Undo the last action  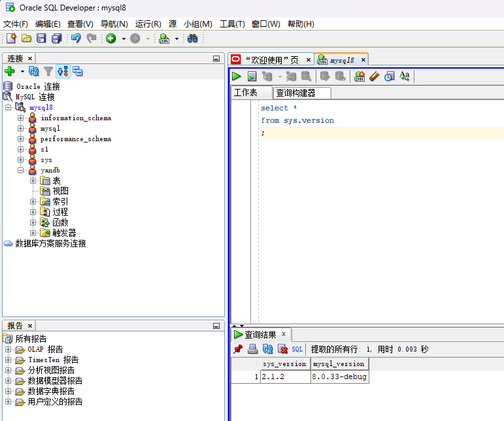tap(76, 39)
